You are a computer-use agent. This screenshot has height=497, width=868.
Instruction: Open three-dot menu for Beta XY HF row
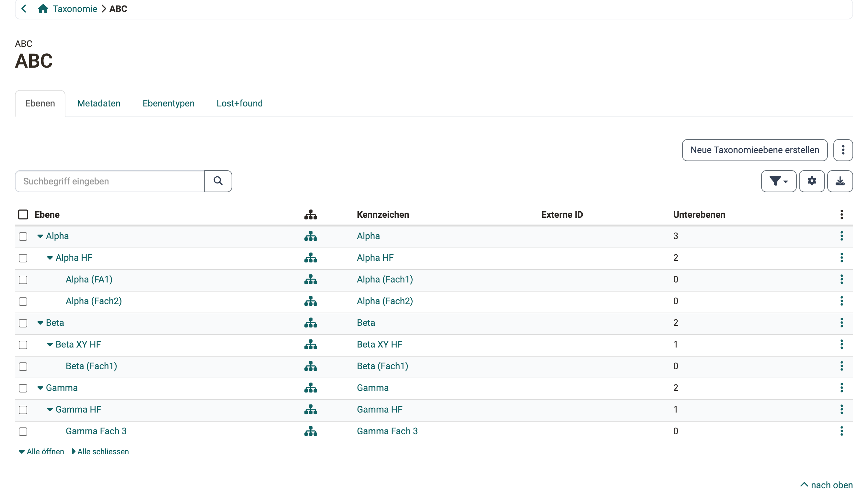click(x=841, y=344)
